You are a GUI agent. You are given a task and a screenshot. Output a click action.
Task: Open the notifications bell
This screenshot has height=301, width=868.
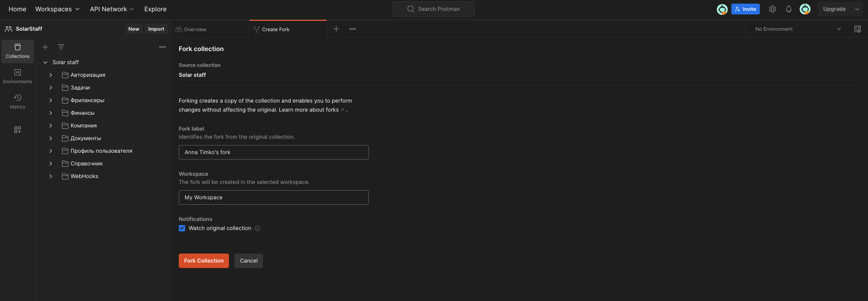point(788,9)
